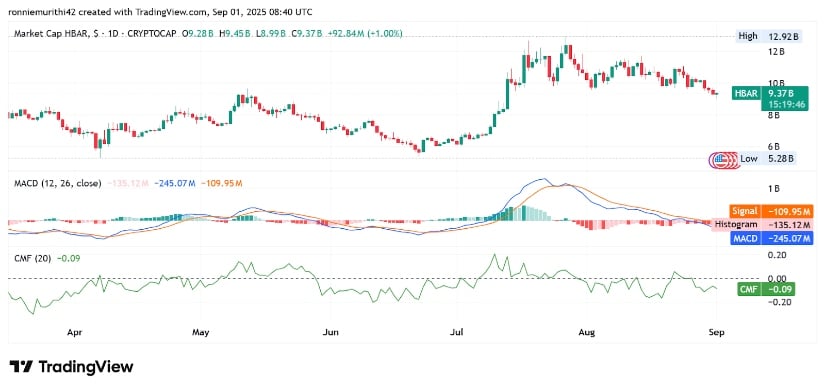
Task: Click the TradingView logo at bottom left
Action: point(72,366)
